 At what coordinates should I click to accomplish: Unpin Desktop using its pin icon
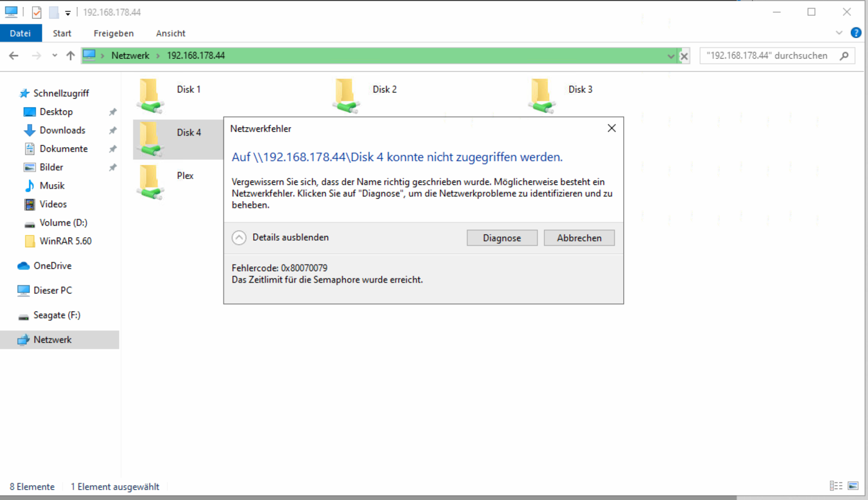pyautogui.click(x=113, y=112)
